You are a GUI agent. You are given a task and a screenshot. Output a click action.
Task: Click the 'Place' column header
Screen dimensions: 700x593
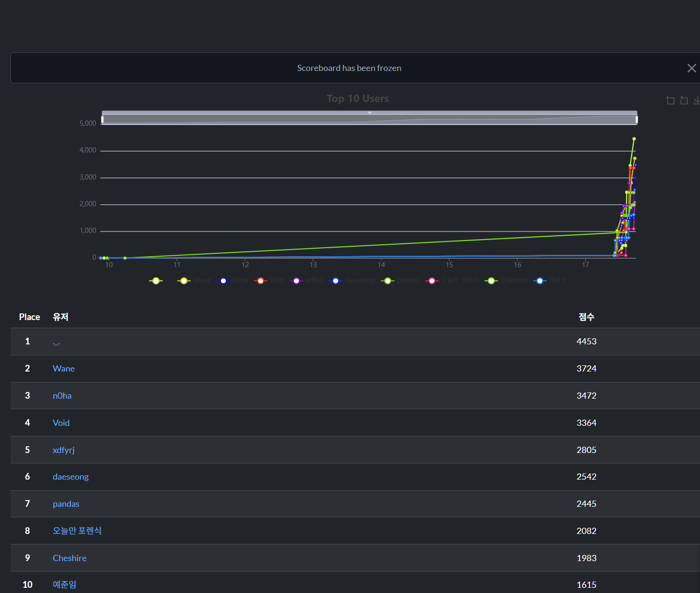coord(30,317)
